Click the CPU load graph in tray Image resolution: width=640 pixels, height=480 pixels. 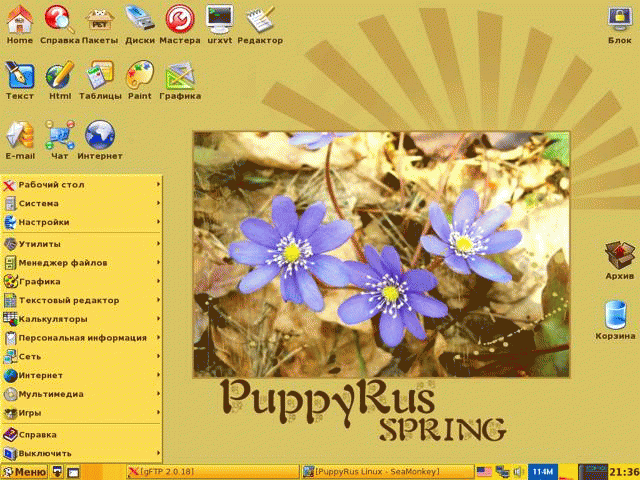coord(593,472)
